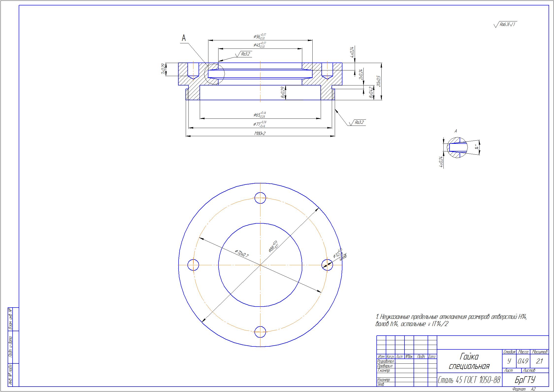Viewport: 554px width, 392px height.
Task: Click the 'Масса' header in title block
Action: tap(523, 352)
